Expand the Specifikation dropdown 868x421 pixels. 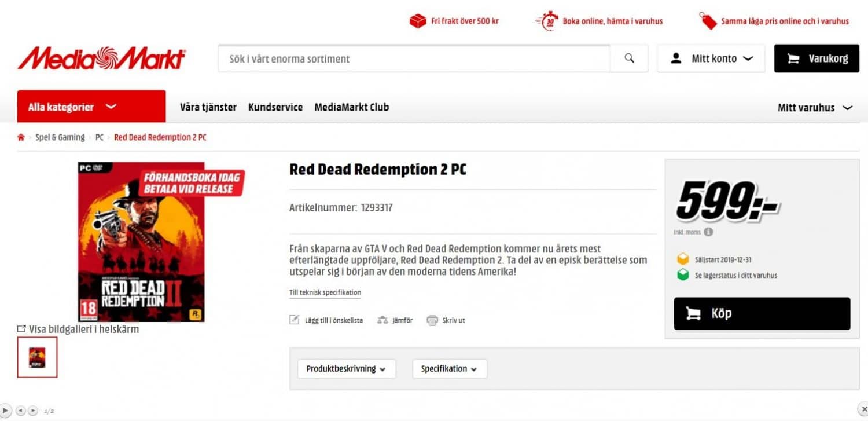point(450,369)
